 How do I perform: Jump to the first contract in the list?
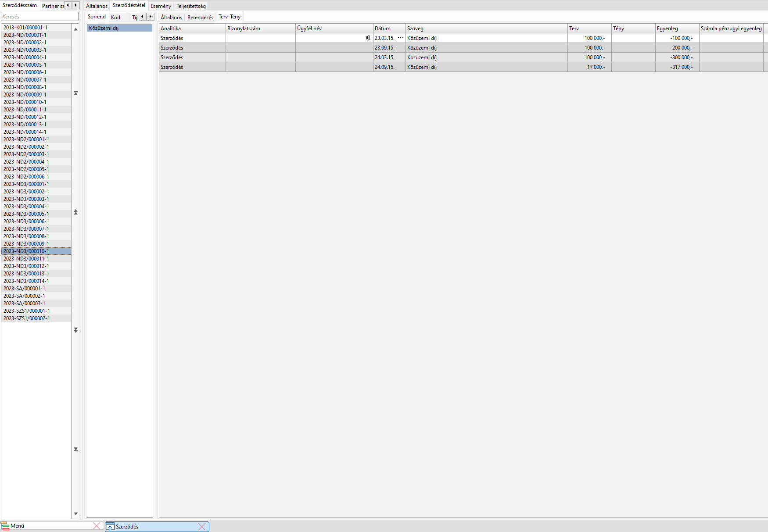point(76,93)
